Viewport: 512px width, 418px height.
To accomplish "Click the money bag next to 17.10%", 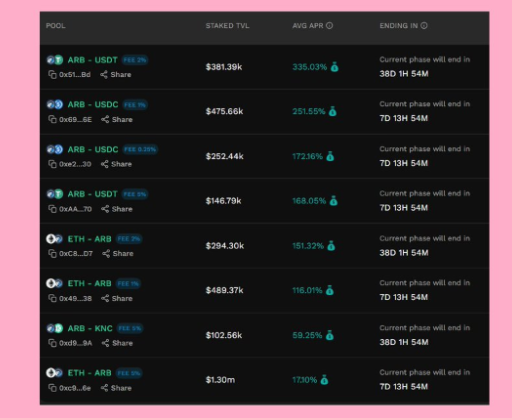I will point(324,380).
